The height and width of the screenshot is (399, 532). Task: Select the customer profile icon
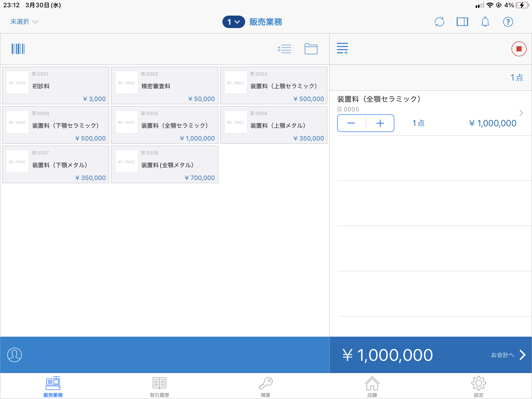15,355
